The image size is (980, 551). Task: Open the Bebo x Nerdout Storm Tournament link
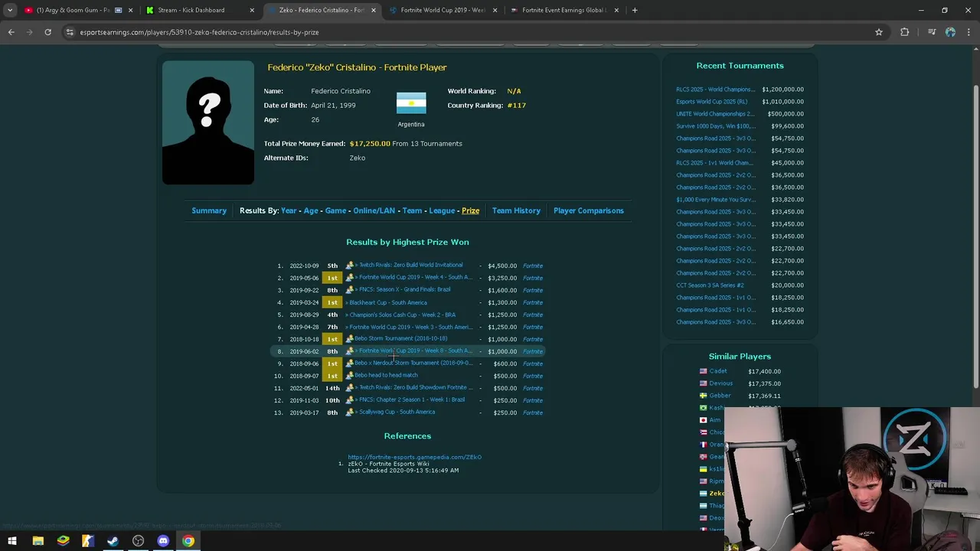point(413,364)
